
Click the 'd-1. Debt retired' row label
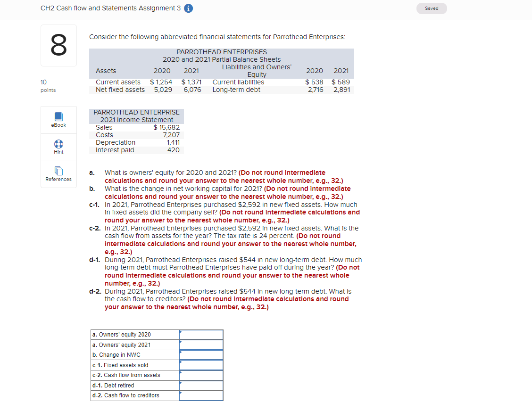pos(113,386)
